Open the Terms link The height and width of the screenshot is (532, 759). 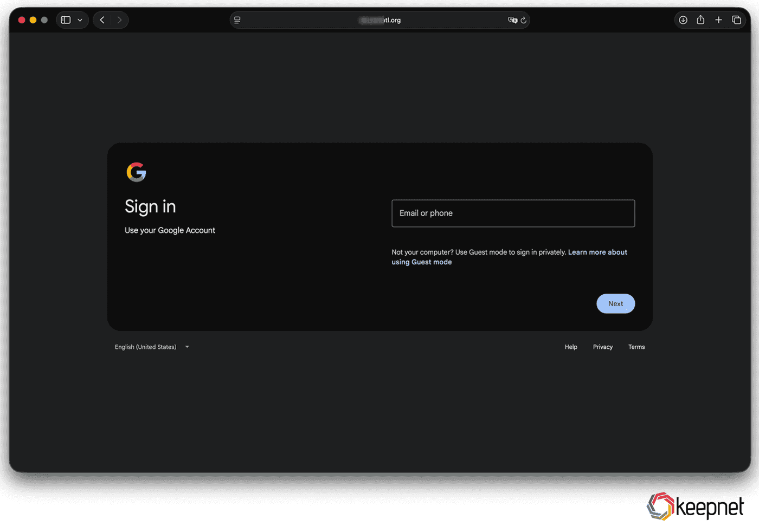click(x=636, y=347)
